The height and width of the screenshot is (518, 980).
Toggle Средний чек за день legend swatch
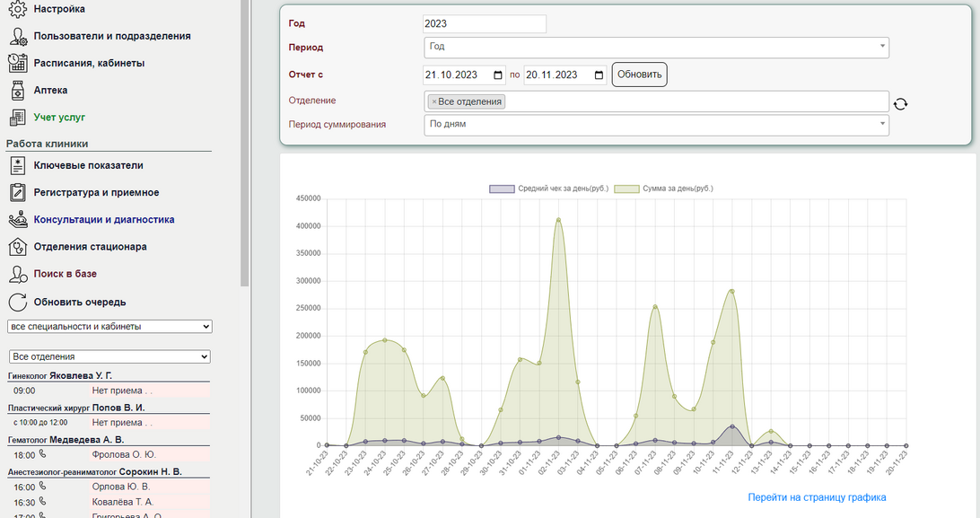click(502, 189)
